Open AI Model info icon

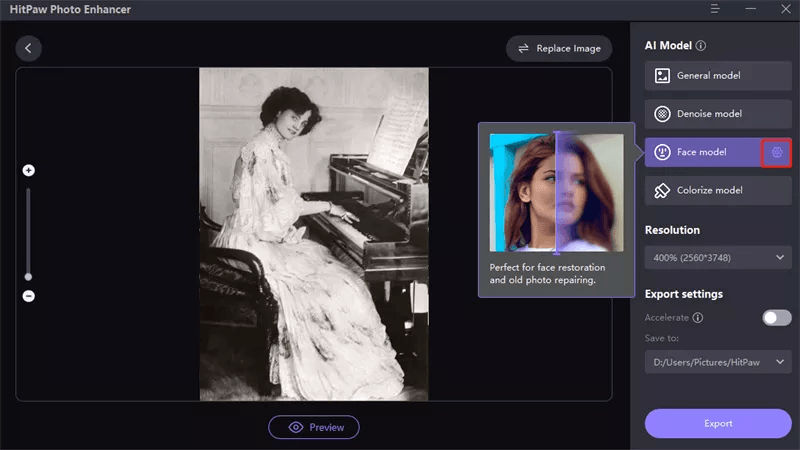point(701,45)
